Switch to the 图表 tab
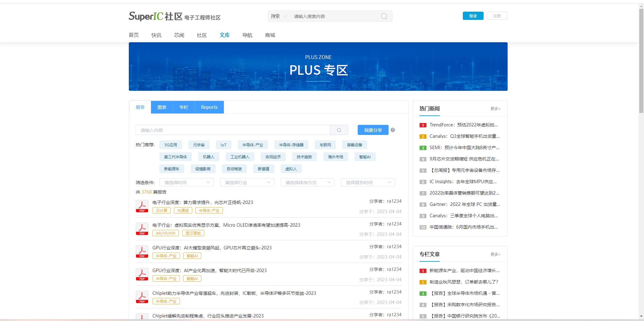 (x=162, y=107)
